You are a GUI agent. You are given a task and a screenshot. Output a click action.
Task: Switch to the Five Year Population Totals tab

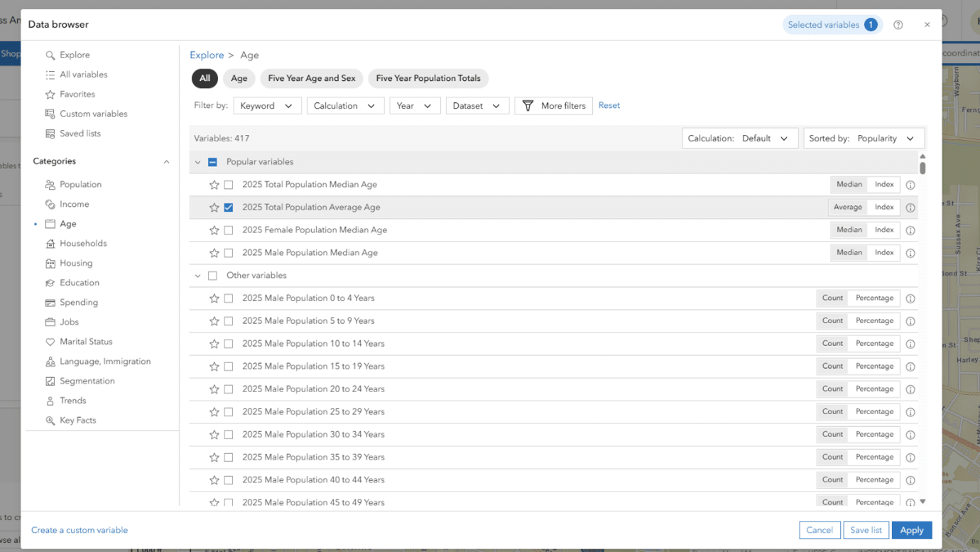[x=428, y=78]
